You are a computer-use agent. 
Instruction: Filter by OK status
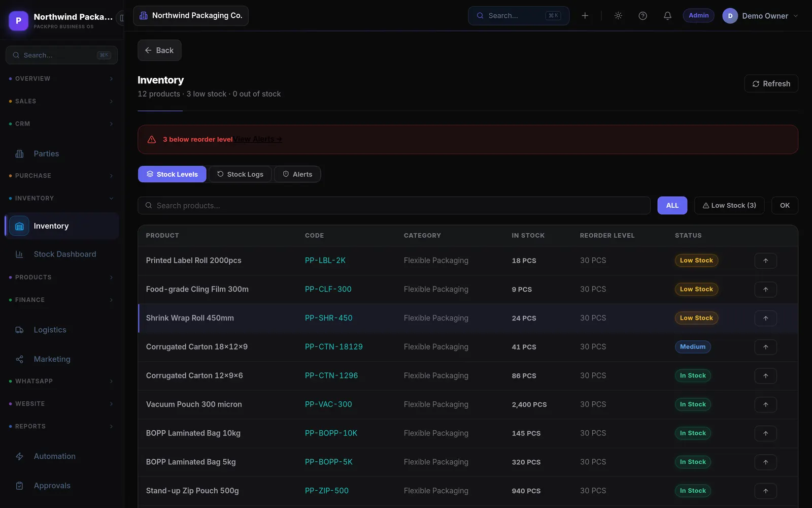(x=785, y=205)
